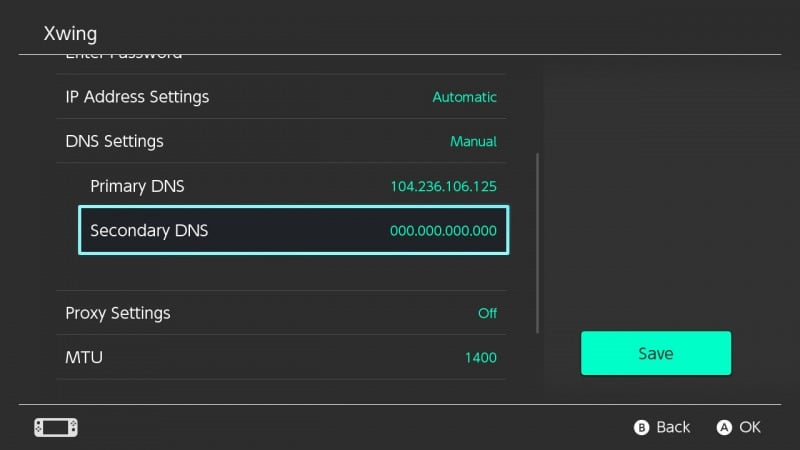Edit the 000.000.000.000 secondary address
800x450 pixels.
tap(443, 231)
